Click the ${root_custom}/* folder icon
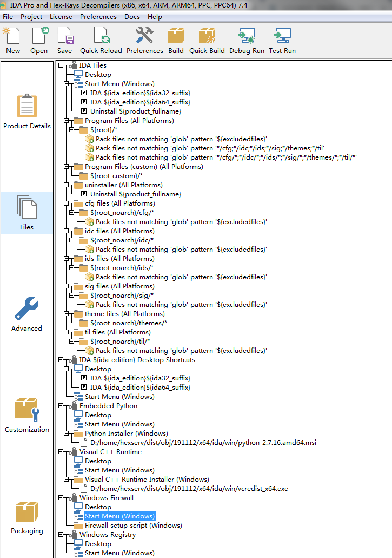 (x=84, y=176)
